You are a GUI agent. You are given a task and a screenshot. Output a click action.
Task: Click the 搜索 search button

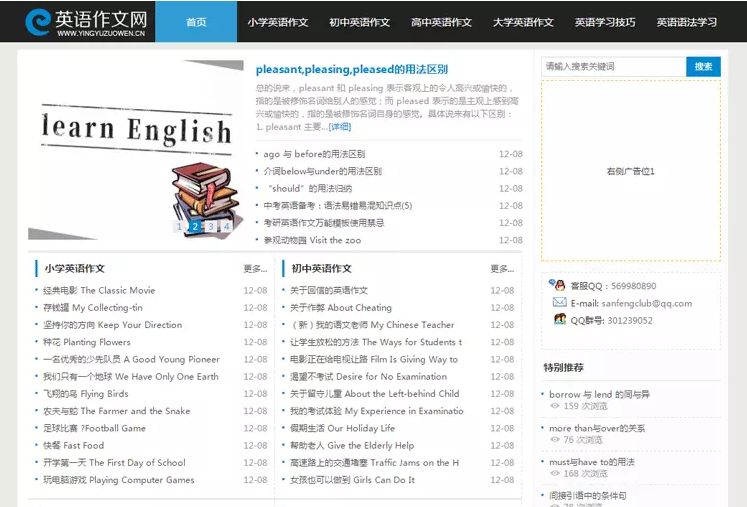(x=703, y=66)
